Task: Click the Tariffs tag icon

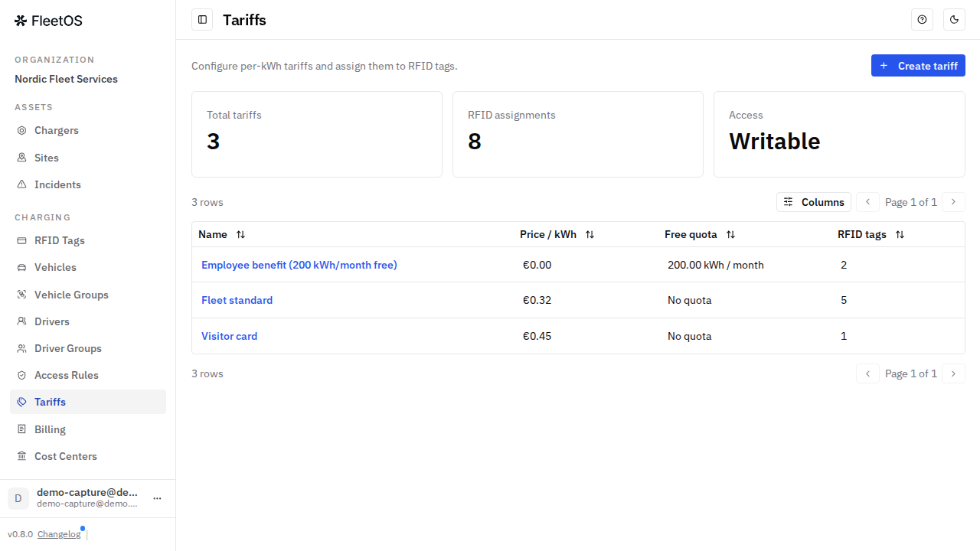Action: tap(22, 402)
